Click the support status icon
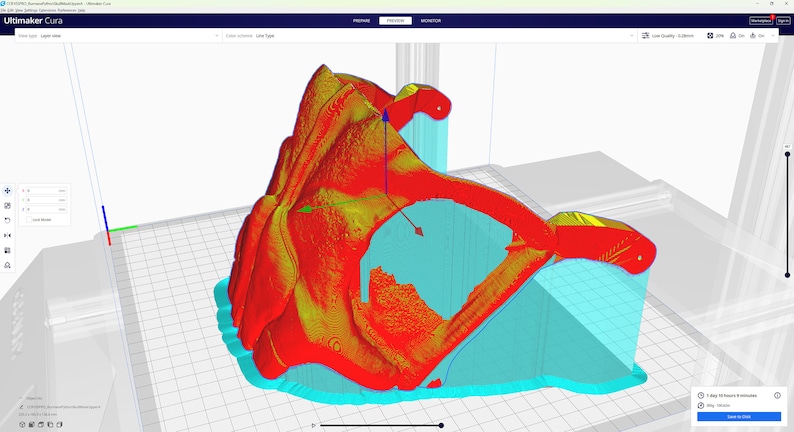Screen dimensions: 794x432 point(733,35)
